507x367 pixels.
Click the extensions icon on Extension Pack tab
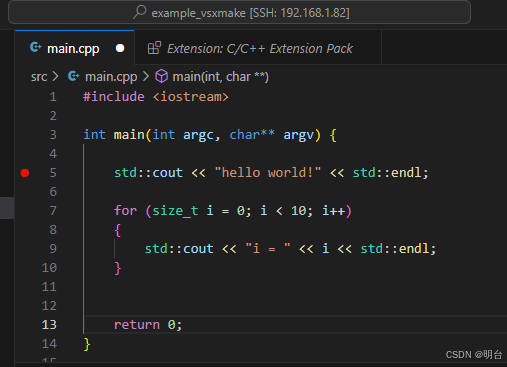[x=154, y=48]
